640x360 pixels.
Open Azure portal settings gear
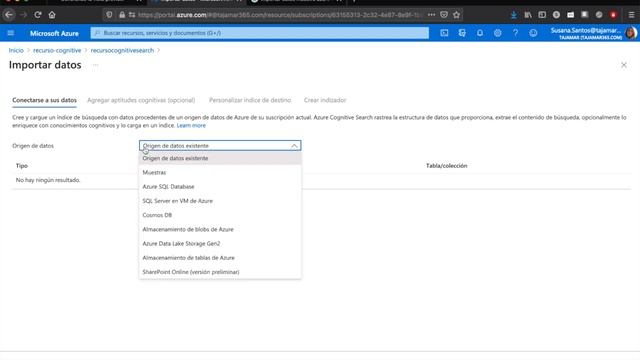tap(498, 33)
